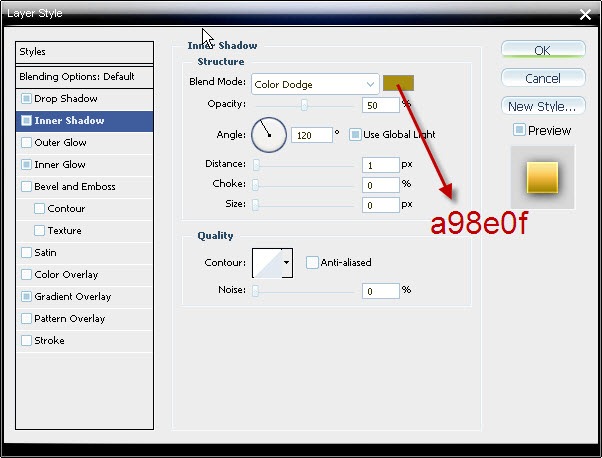Open the shadow color swatch
602x458 pixels.
point(399,83)
